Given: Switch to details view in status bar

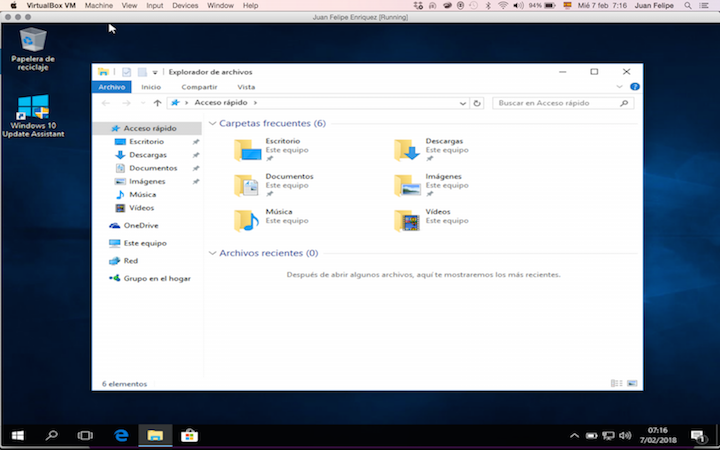Looking at the screenshot, I should coord(617,383).
